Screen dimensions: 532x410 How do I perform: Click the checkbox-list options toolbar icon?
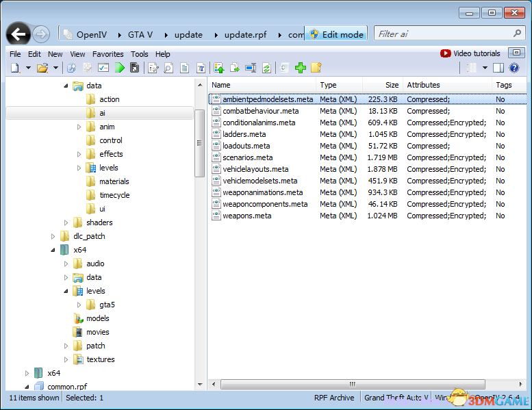click(103, 68)
